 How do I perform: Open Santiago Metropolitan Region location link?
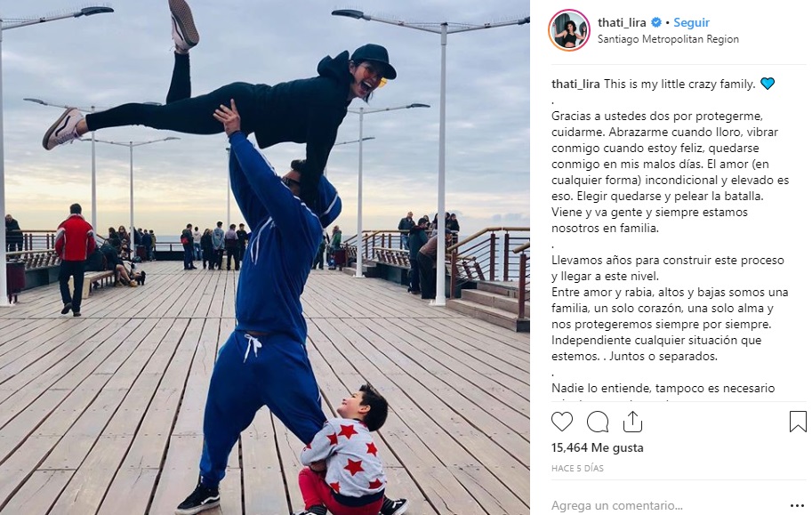click(x=668, y=39)
